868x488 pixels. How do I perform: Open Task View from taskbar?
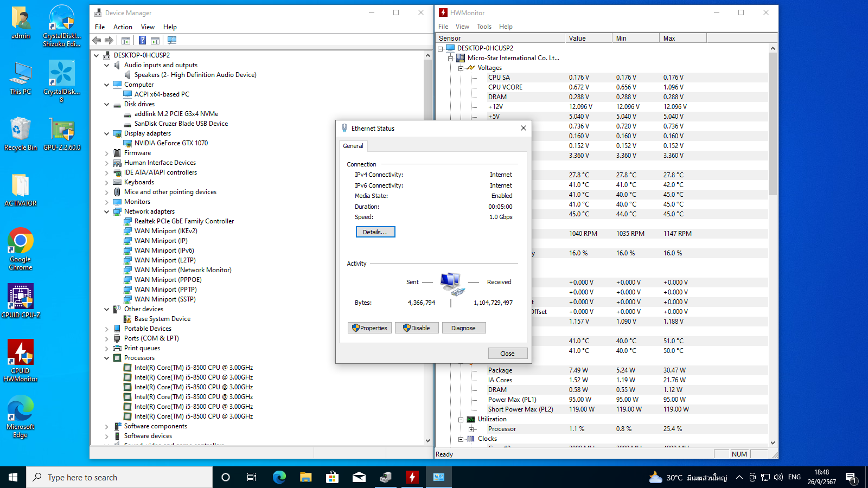pyautogui.click(x=252, y=477)
